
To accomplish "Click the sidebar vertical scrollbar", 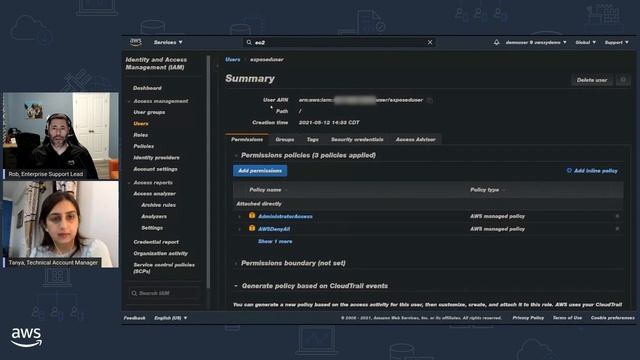I will tap(208, 171).
